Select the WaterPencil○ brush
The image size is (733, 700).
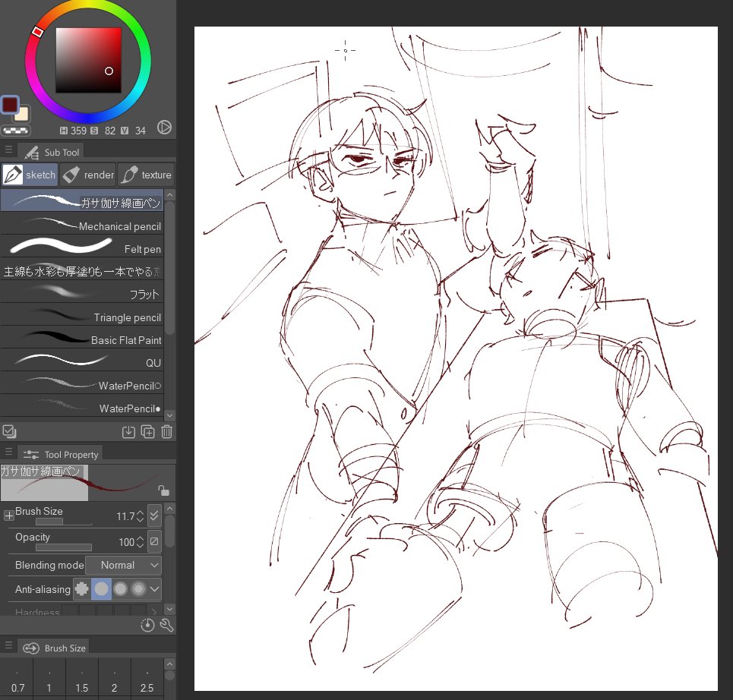click(82, 384)
